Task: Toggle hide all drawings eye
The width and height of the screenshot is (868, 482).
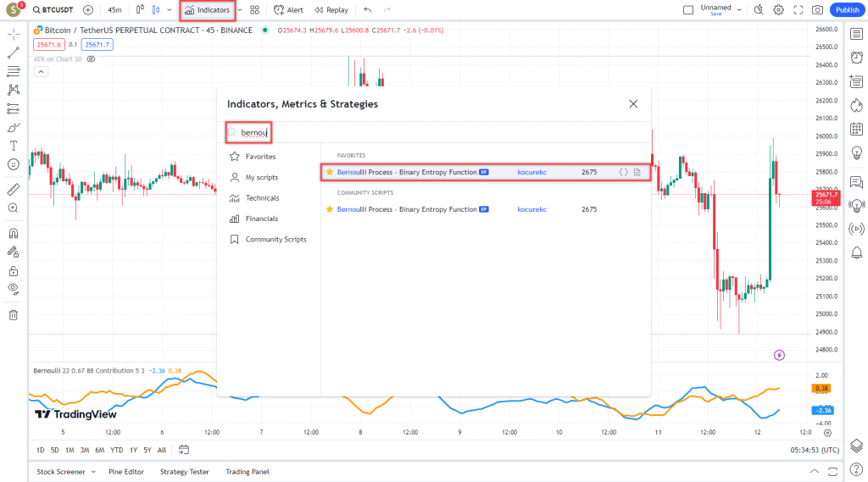Action: pyautogui.click(x=14, y=290)
